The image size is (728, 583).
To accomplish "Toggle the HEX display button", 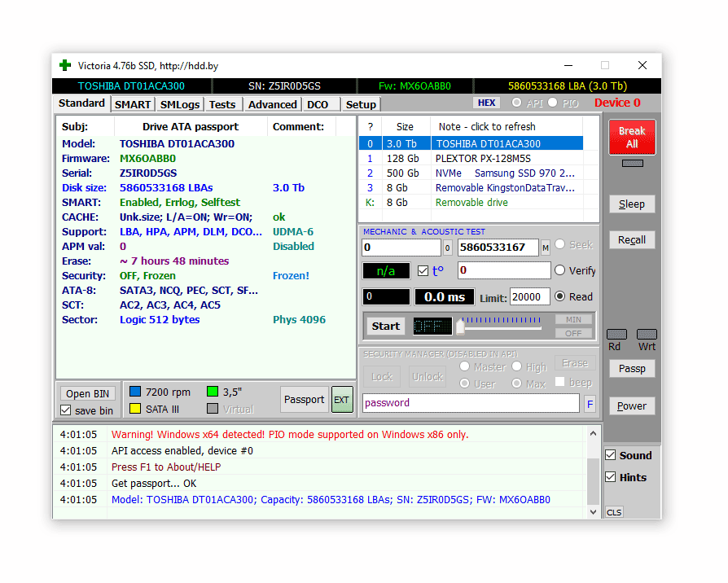I will pos(487,103).
